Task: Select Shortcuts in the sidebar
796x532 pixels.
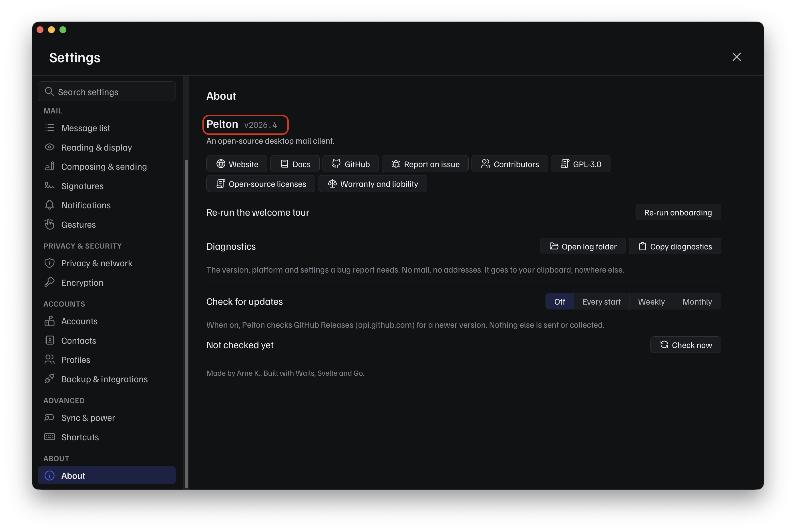Action: coord(107,437)
